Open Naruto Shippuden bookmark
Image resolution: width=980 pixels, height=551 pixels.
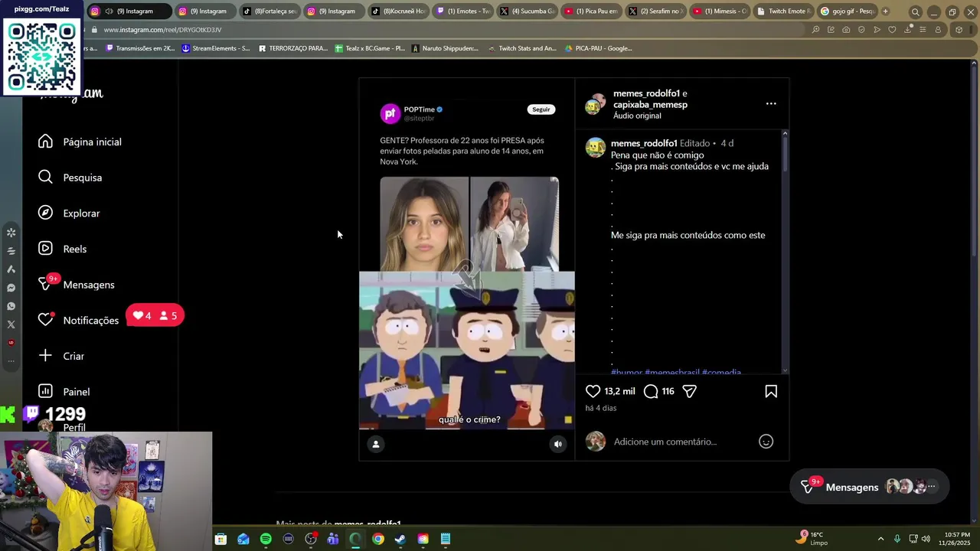(445, 48)
